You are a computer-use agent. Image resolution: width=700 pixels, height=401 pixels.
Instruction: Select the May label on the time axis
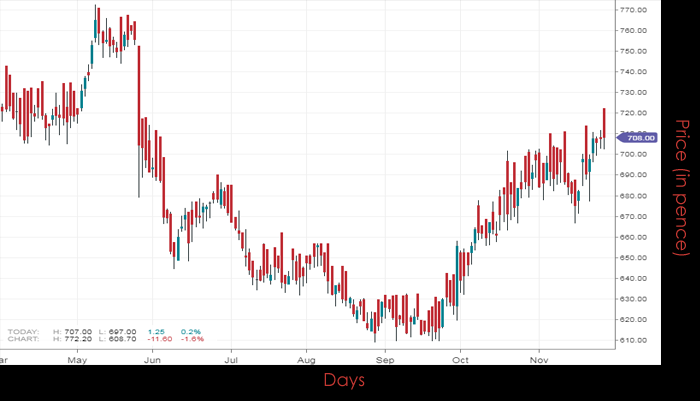point(77,357)
